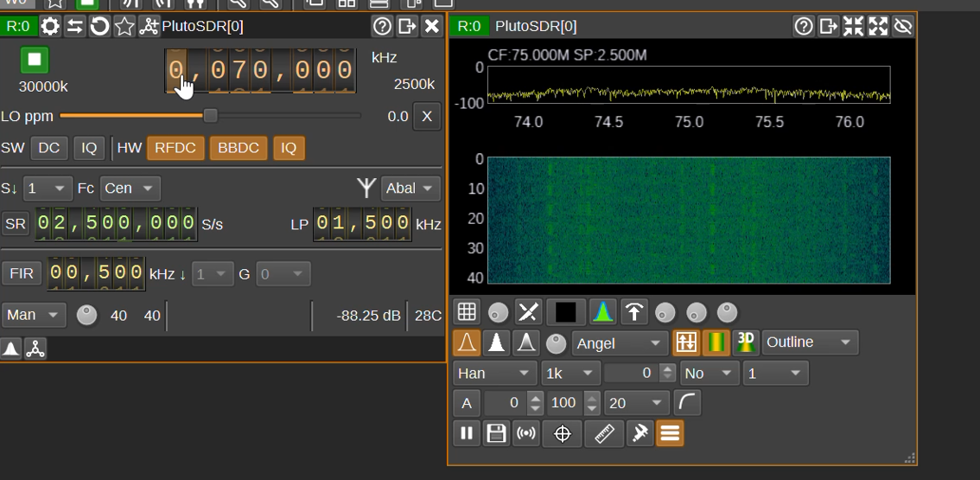Click the SR sample rate button
The image size is (980, 480).
click(x=16, y=224)
